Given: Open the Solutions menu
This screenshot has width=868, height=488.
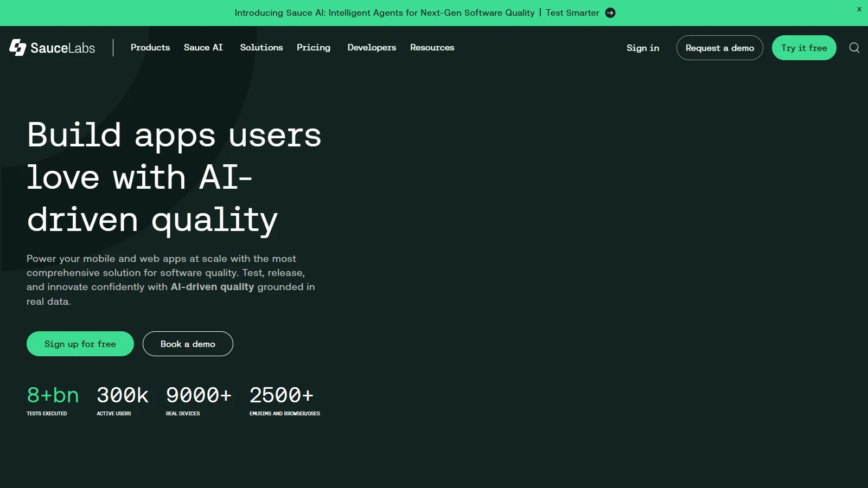Looking at the screenshot, I should click(261, 48).
